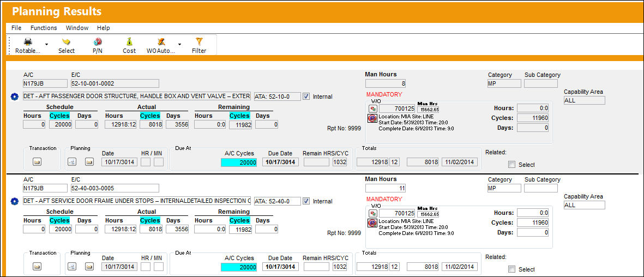Click Category MP field in first record
Screen dimensions: 644x277
click(x=504, y=83)
